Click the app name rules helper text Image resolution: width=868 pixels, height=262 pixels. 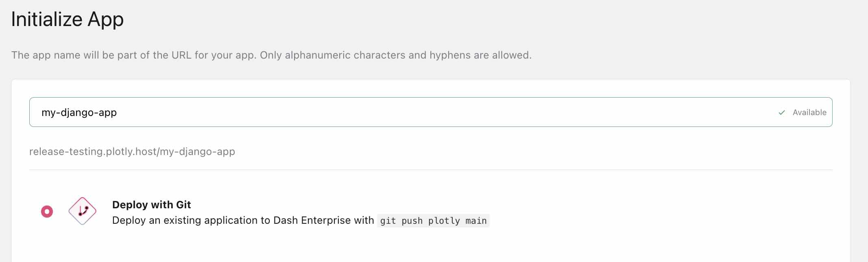[271, 55]
